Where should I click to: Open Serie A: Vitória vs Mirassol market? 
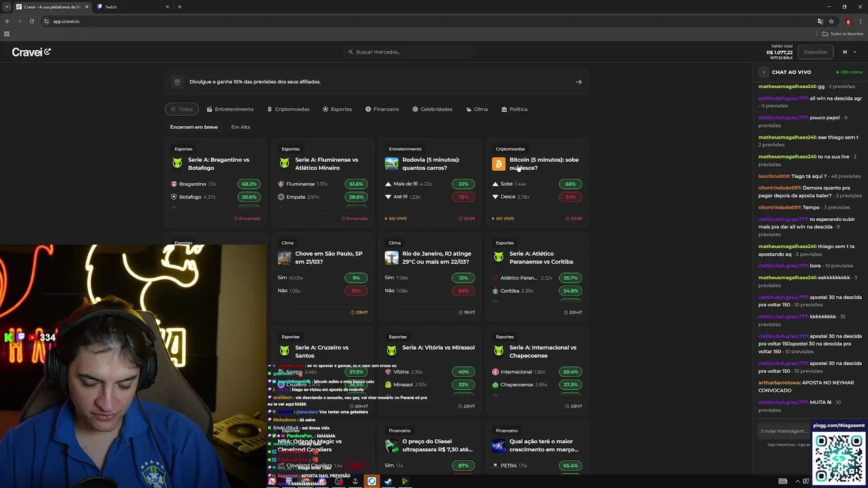point(438,348)
